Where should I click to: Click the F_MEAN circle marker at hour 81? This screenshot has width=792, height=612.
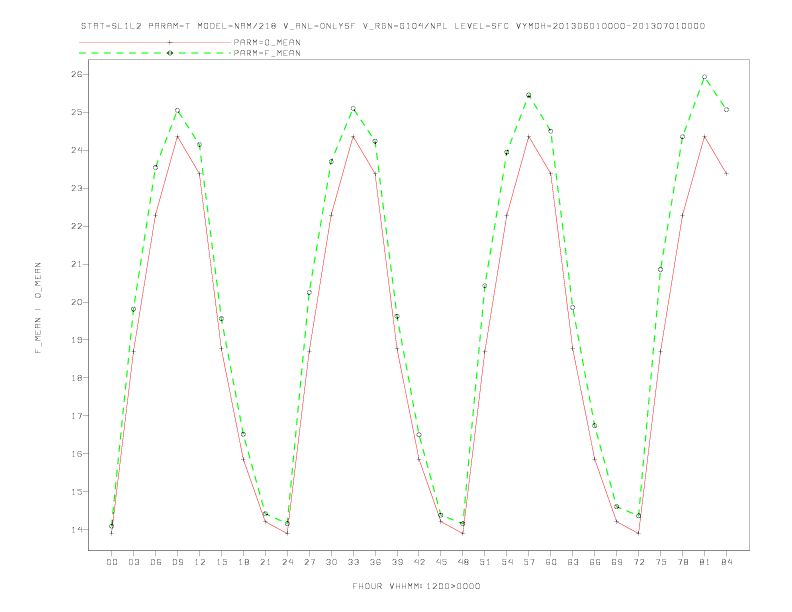tap(705, 77)
